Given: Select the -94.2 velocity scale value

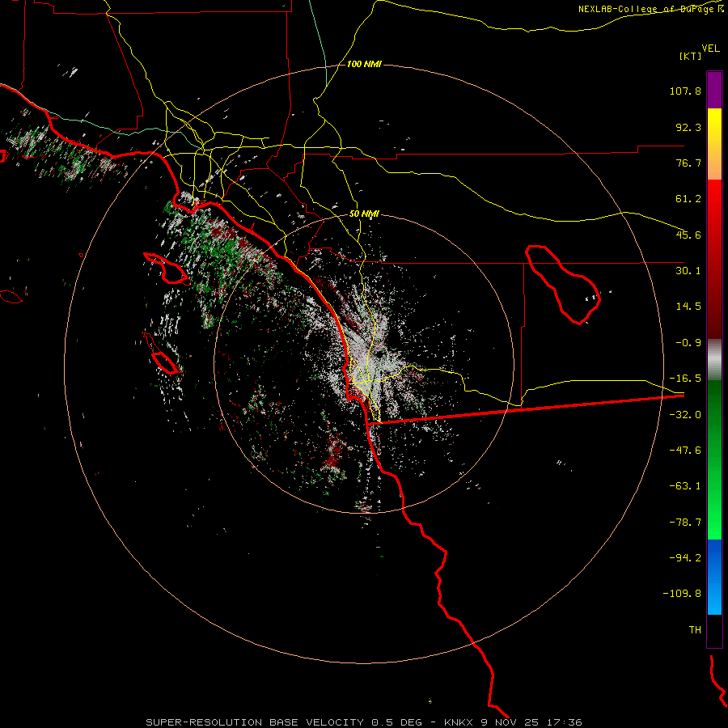Looking at the screenshot, I should [x=685, y=557].
